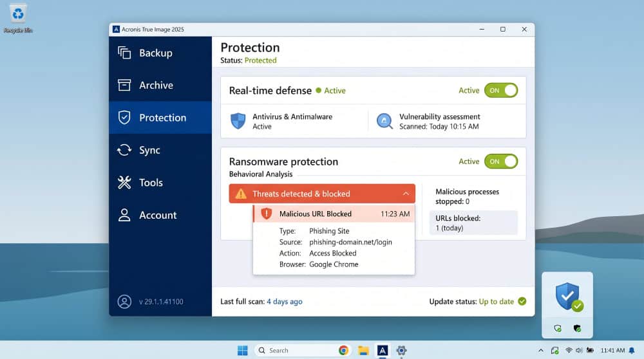Open the Windows Start menu

[x=243, y=350]
